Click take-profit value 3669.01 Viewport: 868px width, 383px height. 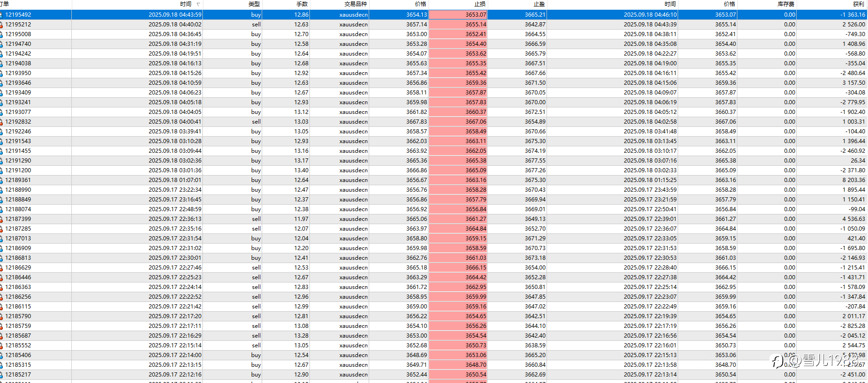click(x=535, y=209)
